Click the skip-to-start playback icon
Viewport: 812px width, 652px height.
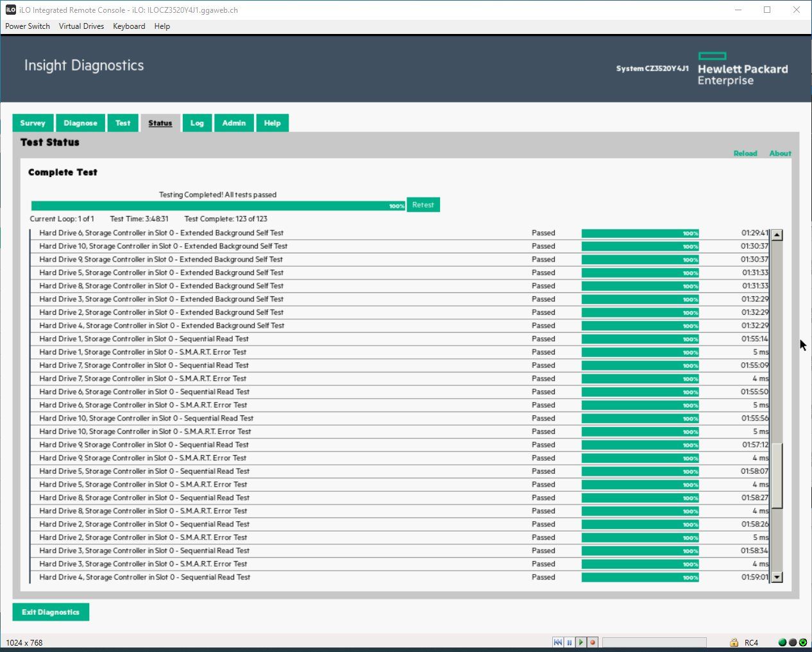[558, 642]
